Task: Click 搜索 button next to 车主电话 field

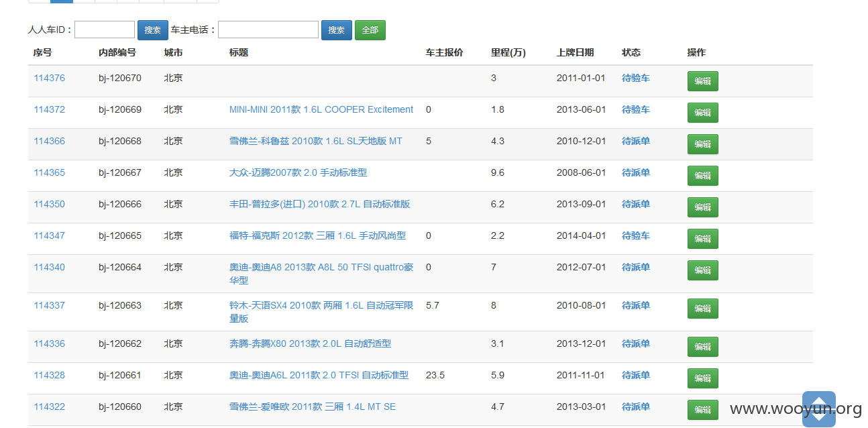Action: (x=337, y=30)
